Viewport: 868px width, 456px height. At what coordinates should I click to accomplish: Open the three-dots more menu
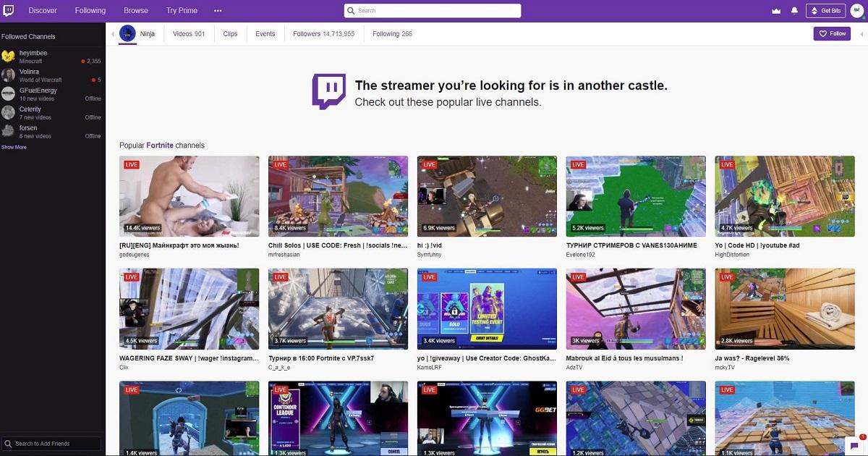218,11
